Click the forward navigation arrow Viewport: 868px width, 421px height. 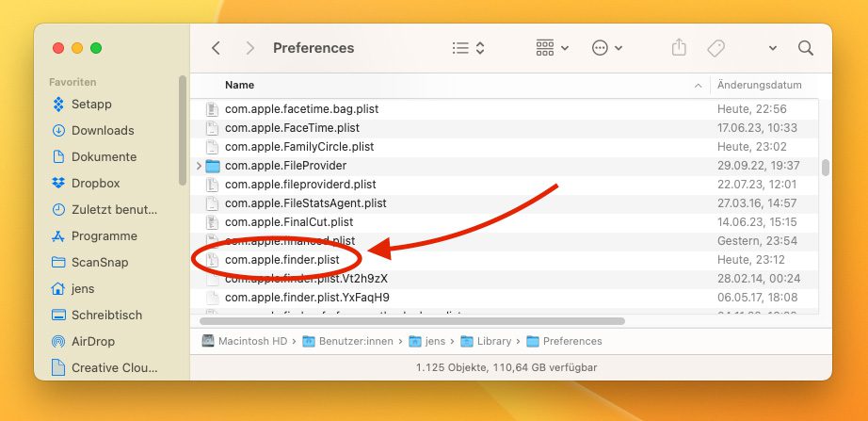(249, 48)
